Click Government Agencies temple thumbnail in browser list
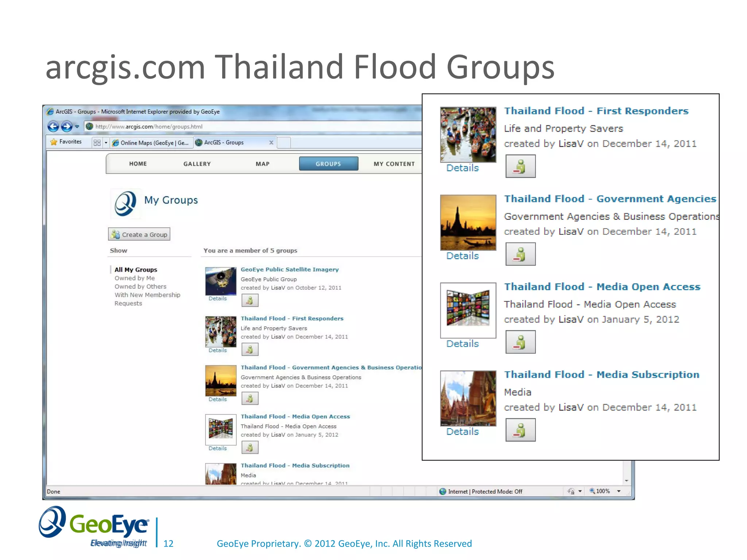747x560 pixels. [221, 381]
